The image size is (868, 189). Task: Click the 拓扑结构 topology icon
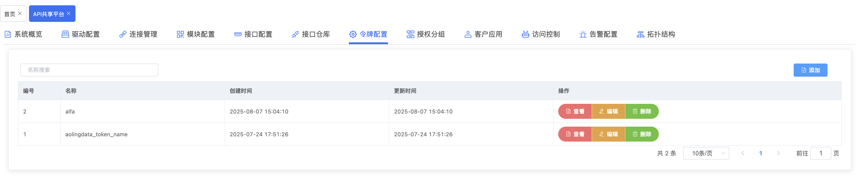tap(640, 34)
